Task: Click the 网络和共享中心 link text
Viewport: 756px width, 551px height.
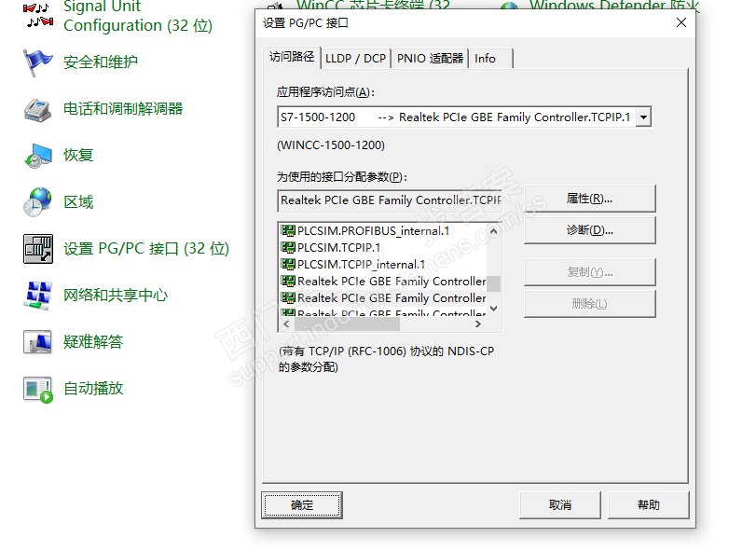Action: coord(116,295)
